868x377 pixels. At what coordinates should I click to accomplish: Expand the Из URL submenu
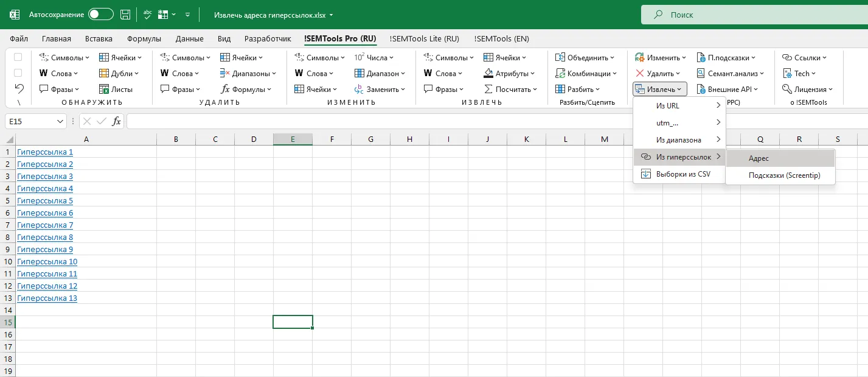pos(679,105)
